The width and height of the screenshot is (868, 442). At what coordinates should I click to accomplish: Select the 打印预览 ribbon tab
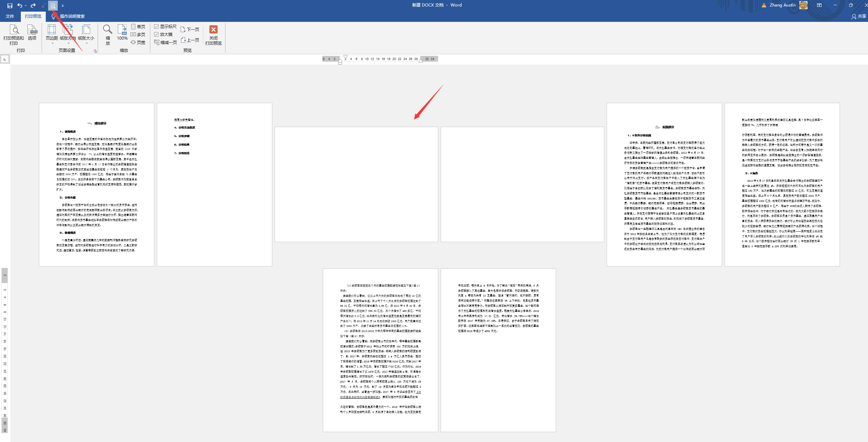tap(33, 16)
